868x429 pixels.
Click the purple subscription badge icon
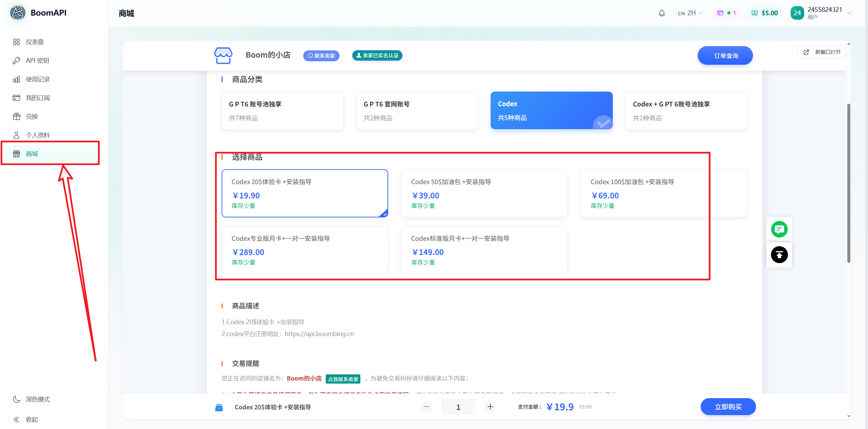pyautogui.click(x=720, y=13)
